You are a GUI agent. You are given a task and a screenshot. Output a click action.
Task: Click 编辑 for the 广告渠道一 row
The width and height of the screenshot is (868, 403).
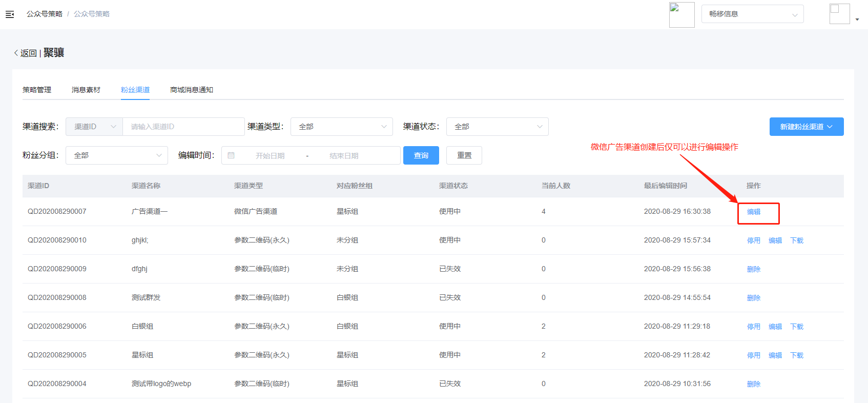(753, 212)
